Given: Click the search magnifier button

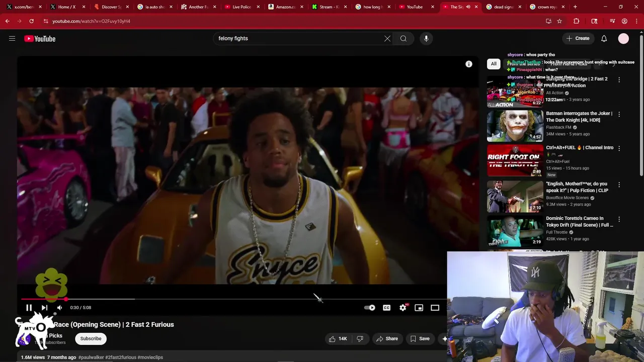Looking at the screenshot, I should (404, 38).
